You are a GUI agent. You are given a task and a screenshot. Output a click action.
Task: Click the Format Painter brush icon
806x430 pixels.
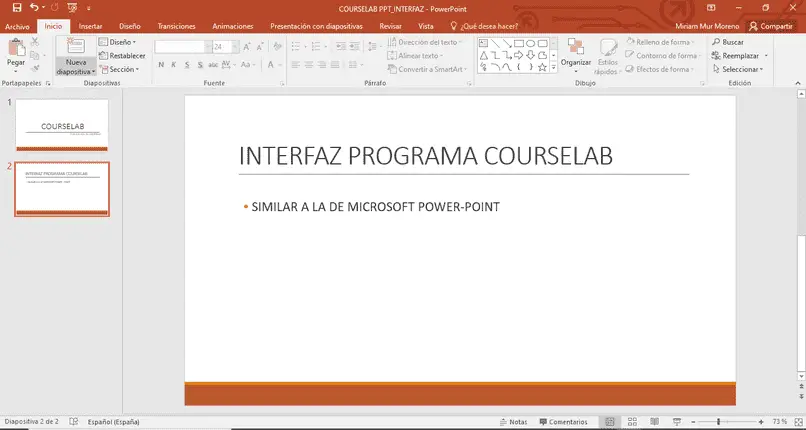(x=35, y=68)
